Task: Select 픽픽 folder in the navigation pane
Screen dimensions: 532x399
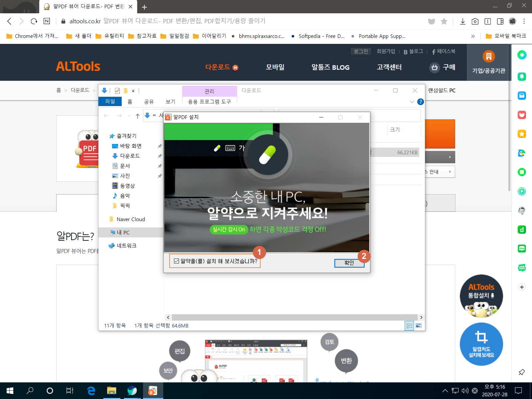Action: click(x=121, y=206)
